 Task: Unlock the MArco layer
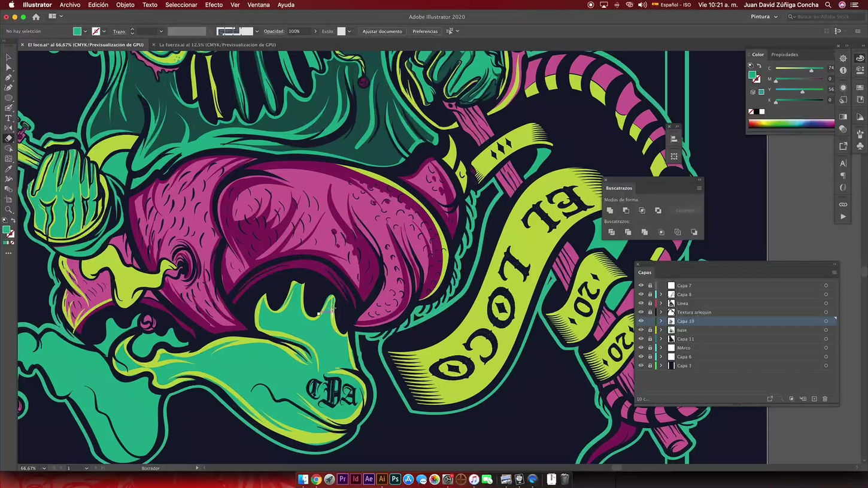650,348
